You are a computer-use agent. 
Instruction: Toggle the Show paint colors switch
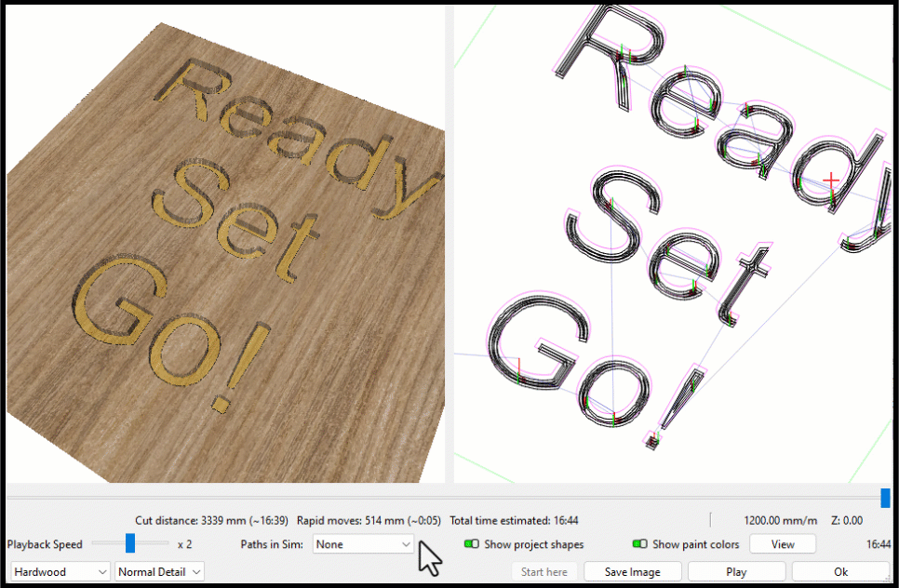639,544
